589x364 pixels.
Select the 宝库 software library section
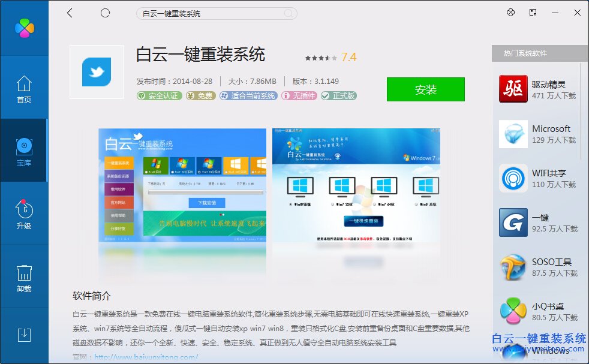pos(24,151)
